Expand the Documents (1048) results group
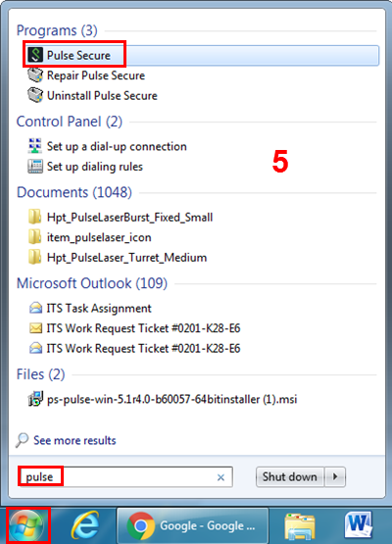392x544 pixels. coord(74,192)
